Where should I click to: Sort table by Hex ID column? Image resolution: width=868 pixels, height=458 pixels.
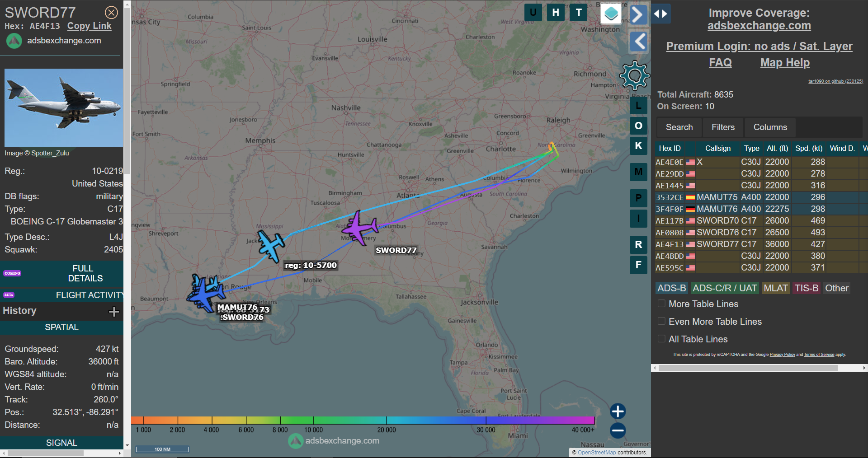(x=670, y=148)
